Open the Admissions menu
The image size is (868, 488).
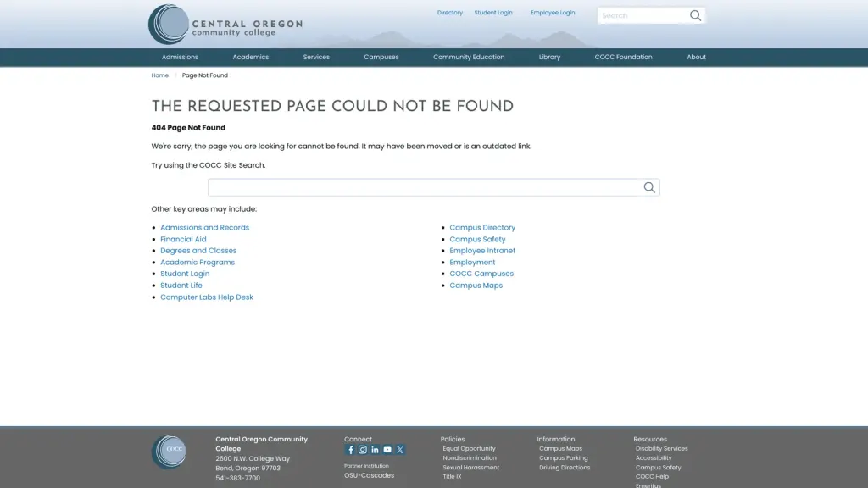click(180, 57)
